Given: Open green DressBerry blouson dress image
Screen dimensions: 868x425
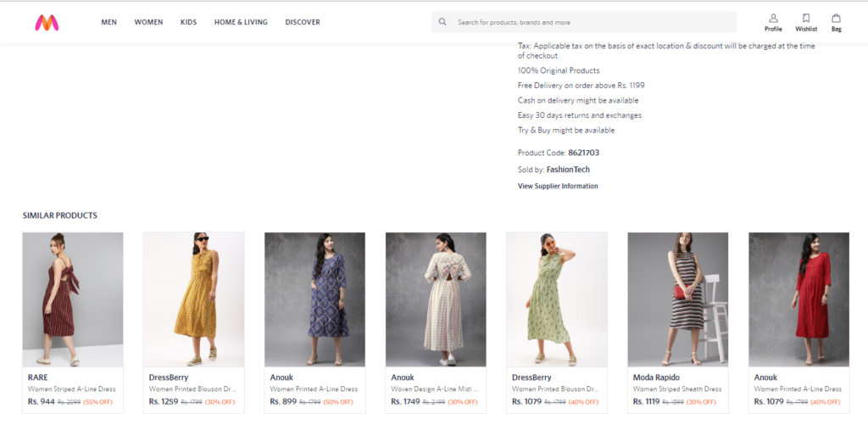Looking at the screenshot, I should pos(557,299).
